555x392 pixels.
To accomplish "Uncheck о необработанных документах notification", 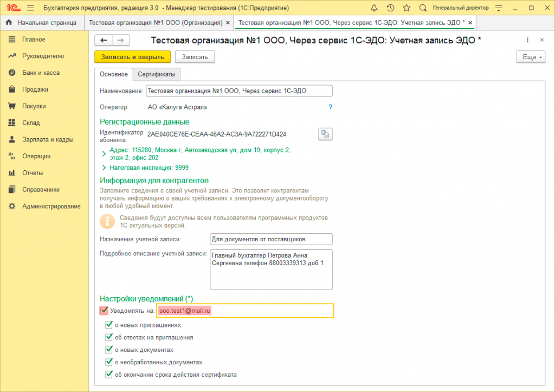I will (108, 362).
